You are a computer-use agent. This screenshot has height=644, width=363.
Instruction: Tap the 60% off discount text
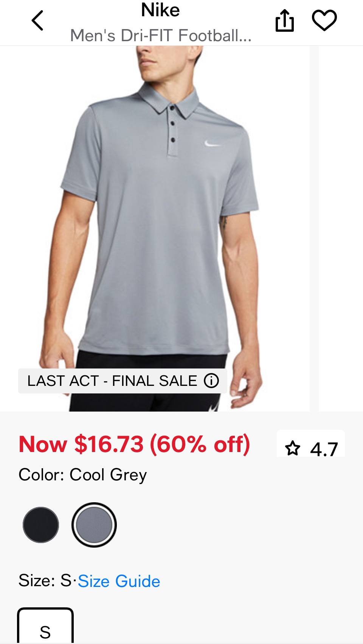[200, 444]
